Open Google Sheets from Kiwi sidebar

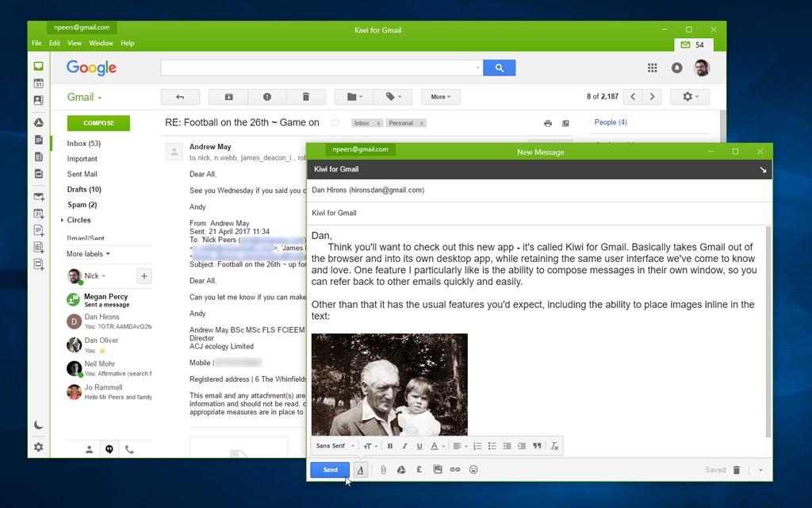click(38, 156)
